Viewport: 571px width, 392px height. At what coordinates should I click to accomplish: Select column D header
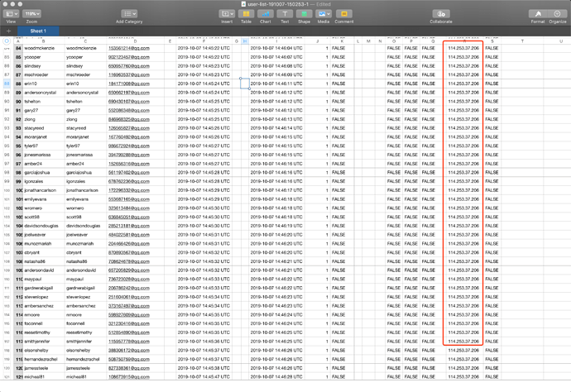coord(135,41)
